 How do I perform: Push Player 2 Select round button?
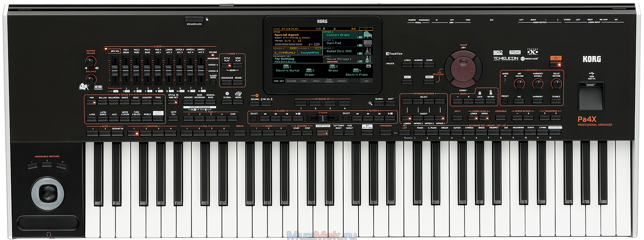[x=346, y=118]
